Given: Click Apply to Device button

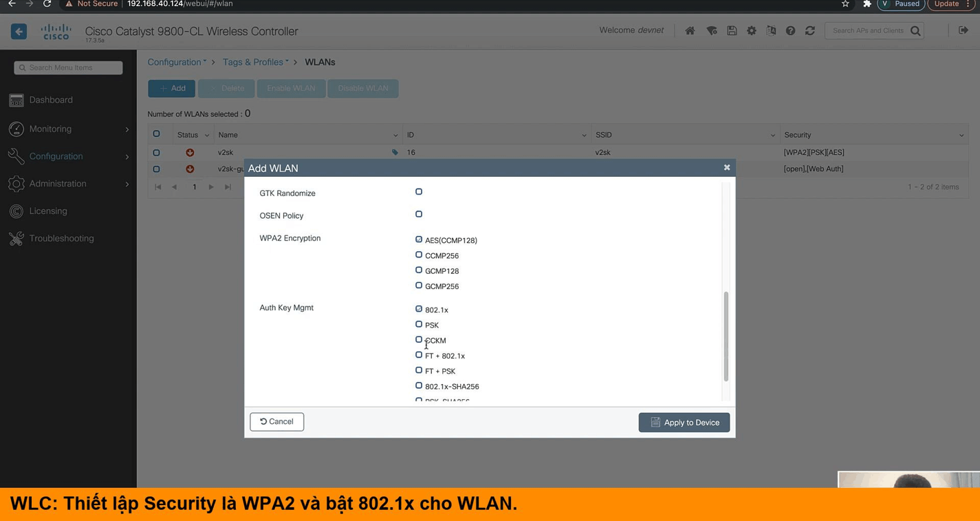Looking at the screenshot, I should (x=684, y=423).
